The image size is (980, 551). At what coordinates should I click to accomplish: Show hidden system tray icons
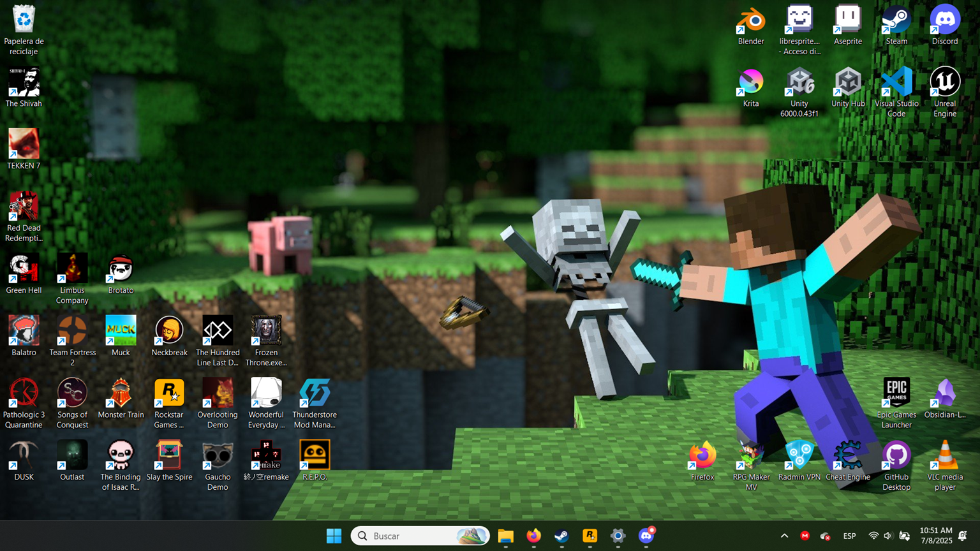tap(785, 536)
